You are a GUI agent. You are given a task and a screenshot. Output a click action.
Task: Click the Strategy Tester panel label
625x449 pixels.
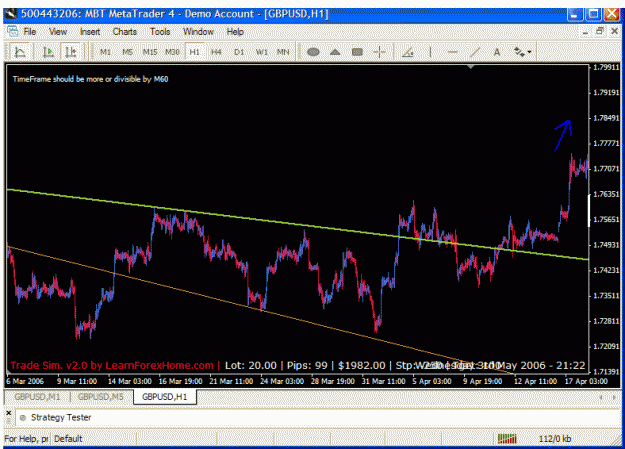(x=61, y=417)
